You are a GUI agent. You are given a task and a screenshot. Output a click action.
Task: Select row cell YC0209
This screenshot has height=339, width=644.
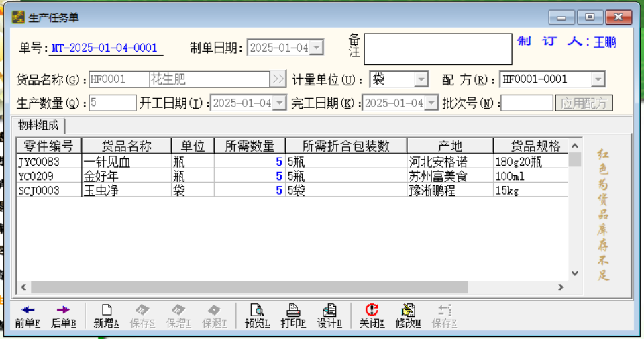[x=49, y=177]
